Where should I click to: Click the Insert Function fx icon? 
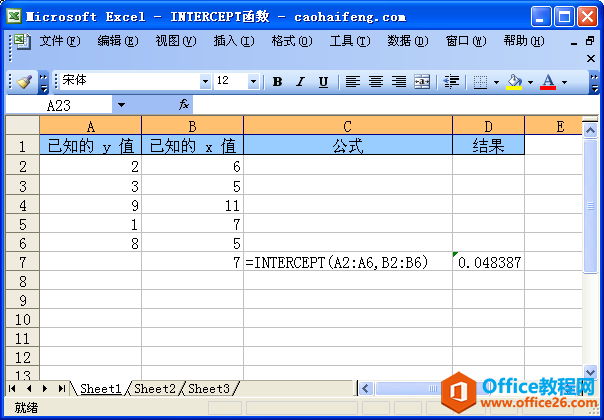tap(184, 104)
